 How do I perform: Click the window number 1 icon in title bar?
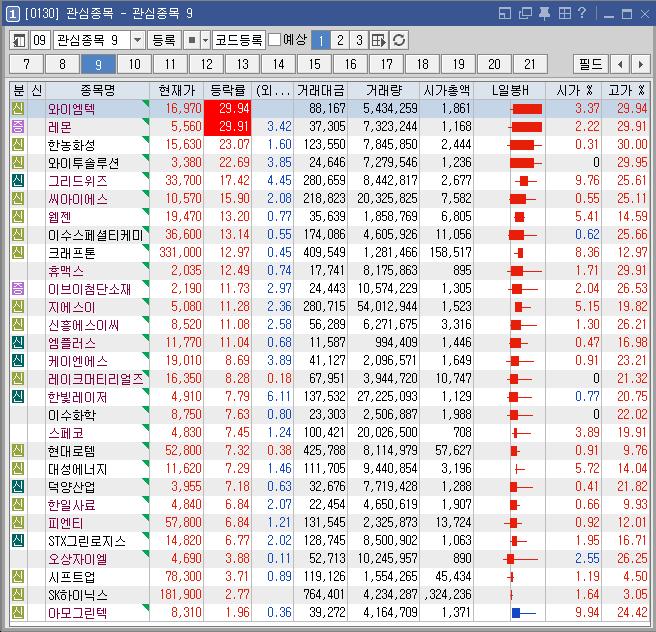pos(13,14)
